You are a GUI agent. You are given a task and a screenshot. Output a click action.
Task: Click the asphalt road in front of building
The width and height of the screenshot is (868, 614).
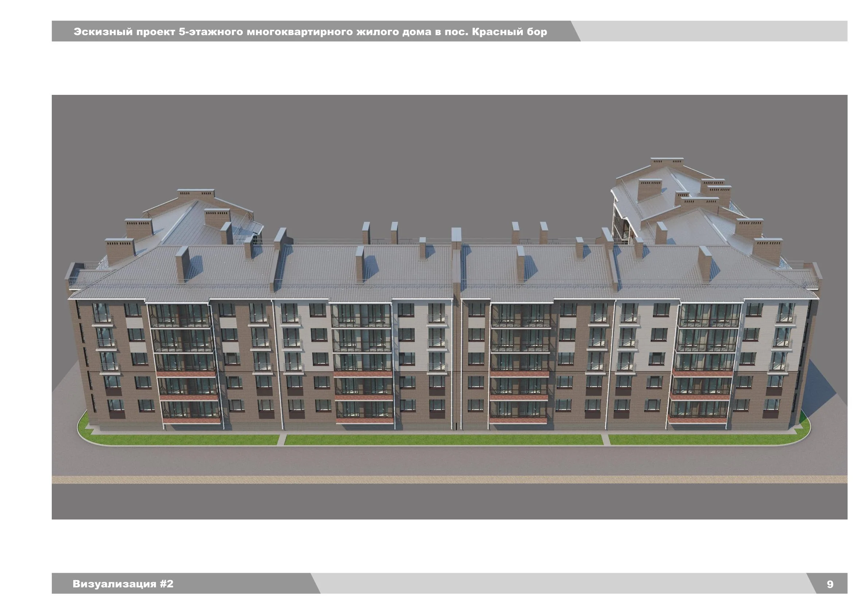[x=449, y=461]
